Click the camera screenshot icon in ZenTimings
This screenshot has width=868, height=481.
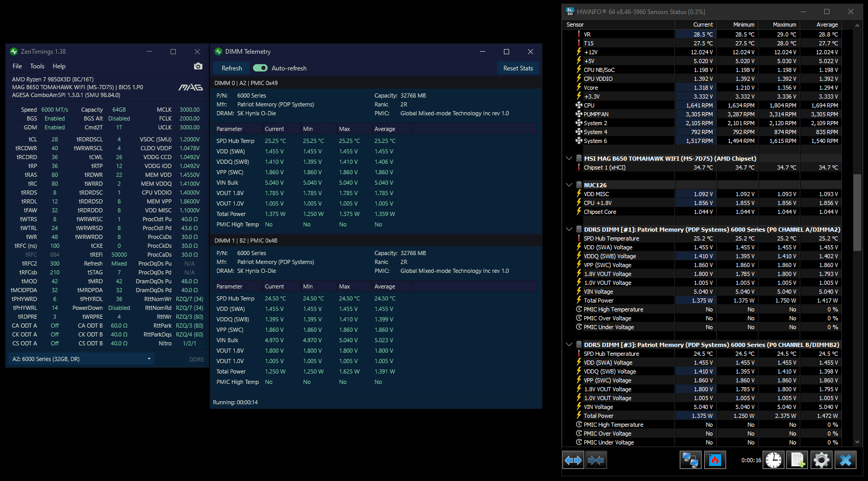(x=198, y=66)
